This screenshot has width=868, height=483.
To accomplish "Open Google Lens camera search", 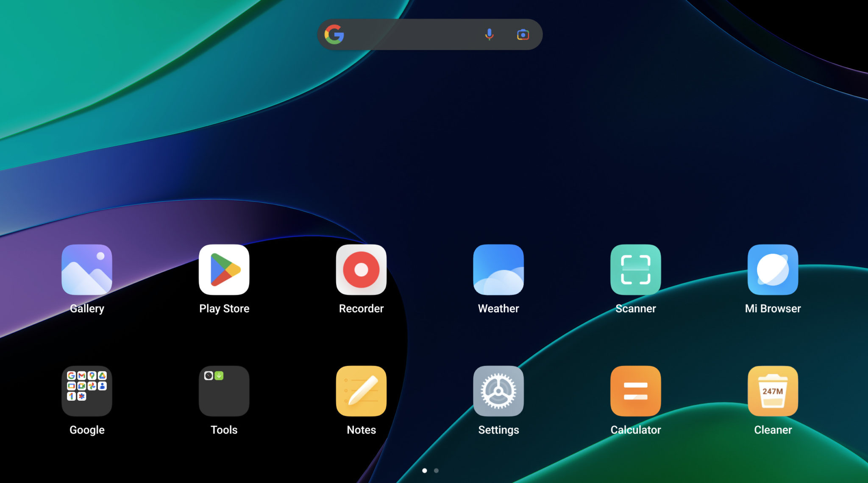I will click(x=523, y=34).
